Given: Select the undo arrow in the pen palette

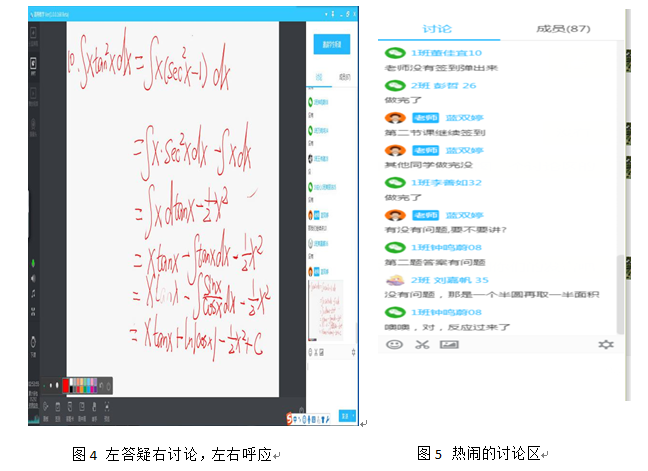Looking at the screenshot, I should [x=102, y=386].
